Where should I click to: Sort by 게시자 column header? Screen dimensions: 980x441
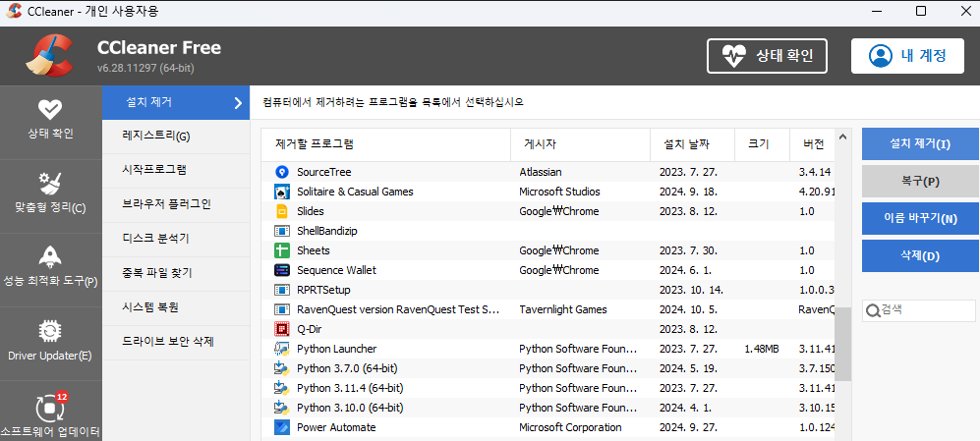[581, 144]
